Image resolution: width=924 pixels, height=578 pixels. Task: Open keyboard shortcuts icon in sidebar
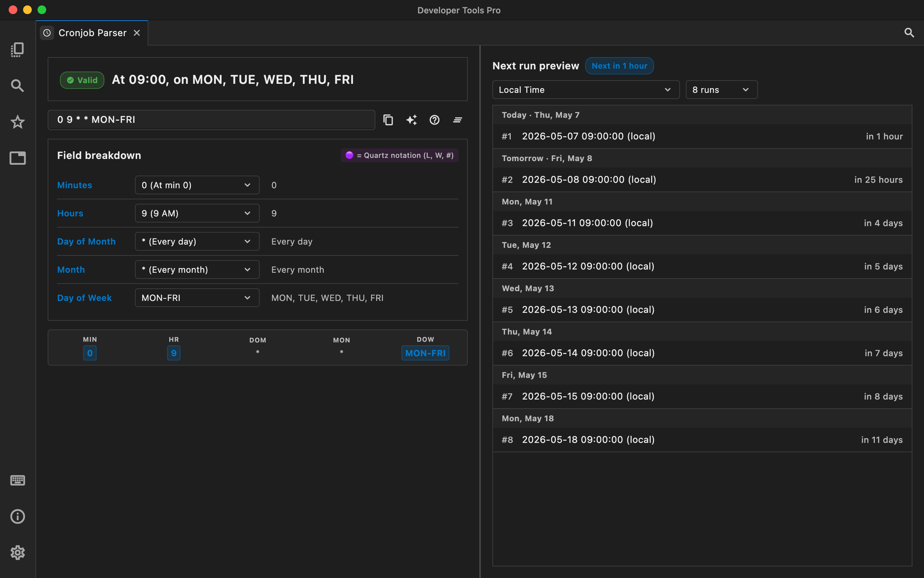pyautogui.click(x=18, y=480)
